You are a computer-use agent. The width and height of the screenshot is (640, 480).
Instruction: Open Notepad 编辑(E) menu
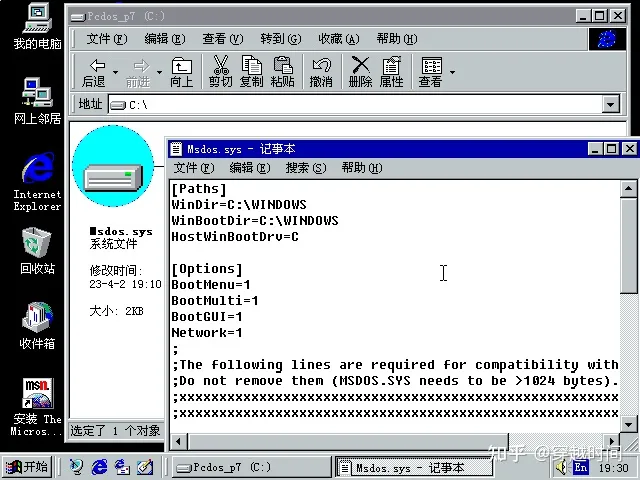click(250, 168)
